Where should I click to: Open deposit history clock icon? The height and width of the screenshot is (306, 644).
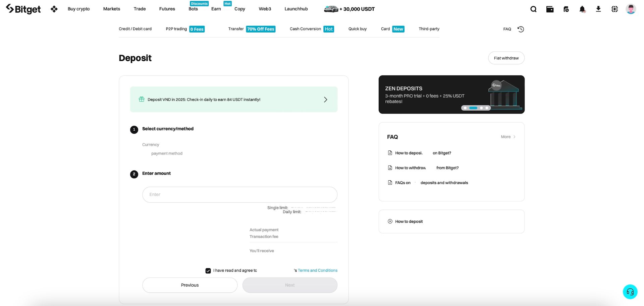coord(521,29)
